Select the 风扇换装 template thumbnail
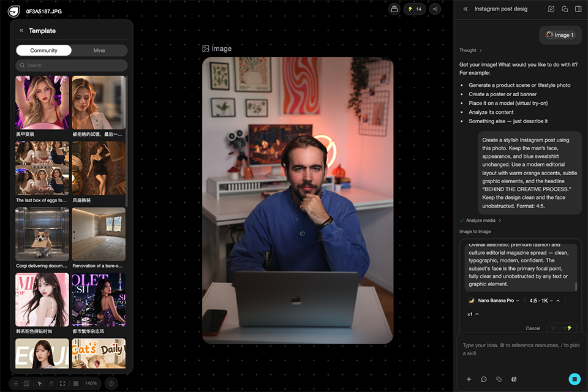Screen dimensions: 588x392 (99, 168)
